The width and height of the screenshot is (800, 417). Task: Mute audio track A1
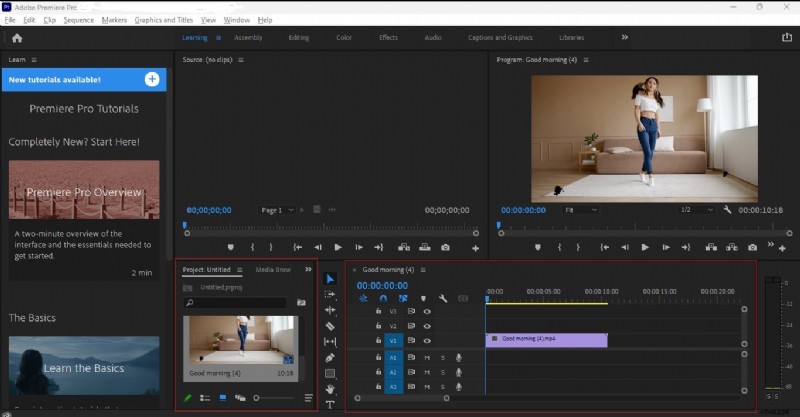tap(427, 357)
